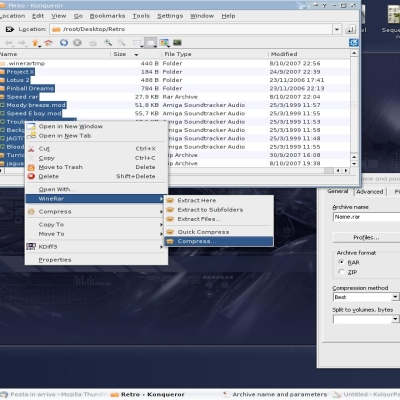The height and width of the screenshot is (400, 400).
Task: Open the Compression method dropdown
Action: (395, 297)
